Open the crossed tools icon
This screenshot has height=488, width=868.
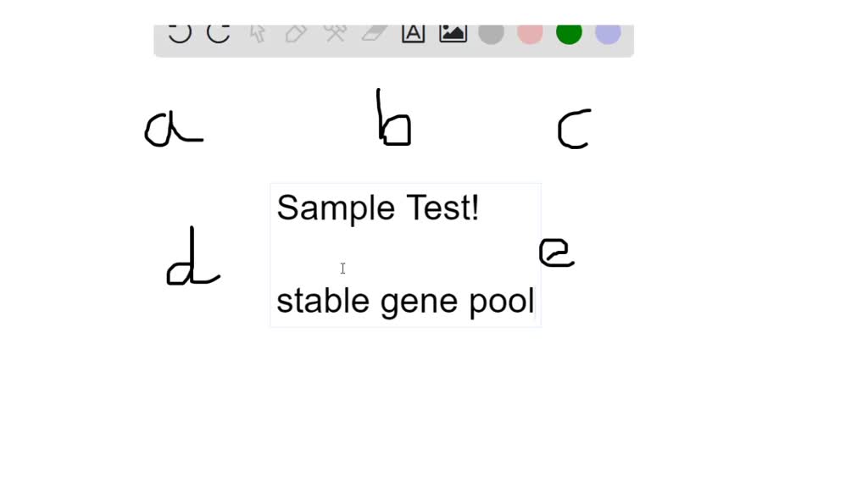tap(335, 33)
